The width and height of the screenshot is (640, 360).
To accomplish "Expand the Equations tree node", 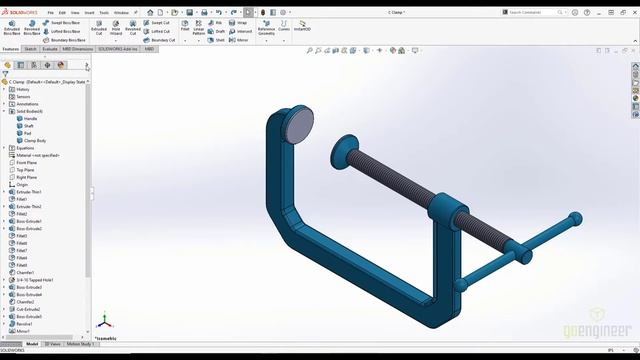I will (4, 148).
